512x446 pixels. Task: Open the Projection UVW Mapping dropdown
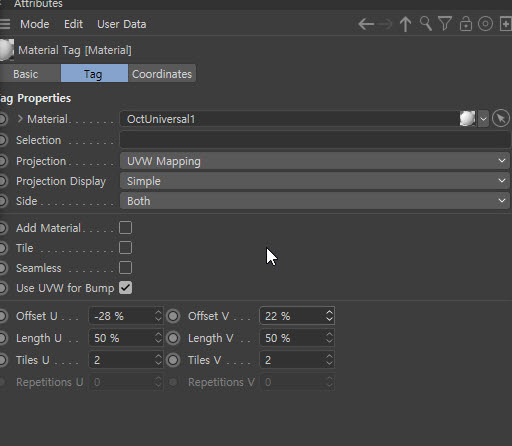[315, 161]
